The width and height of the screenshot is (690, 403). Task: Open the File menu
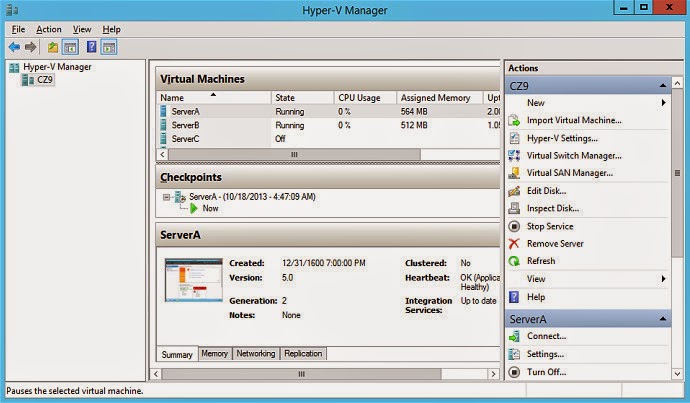18,29
